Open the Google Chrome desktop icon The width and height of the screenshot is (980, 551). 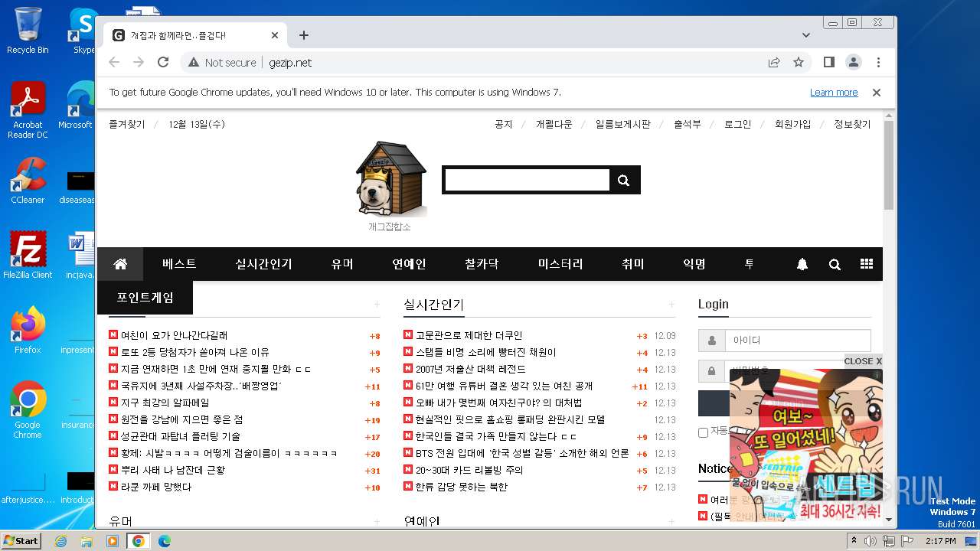28,410
